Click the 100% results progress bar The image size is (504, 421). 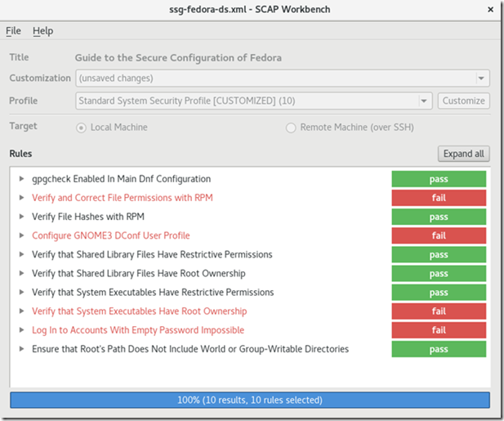tap(250, 400)
